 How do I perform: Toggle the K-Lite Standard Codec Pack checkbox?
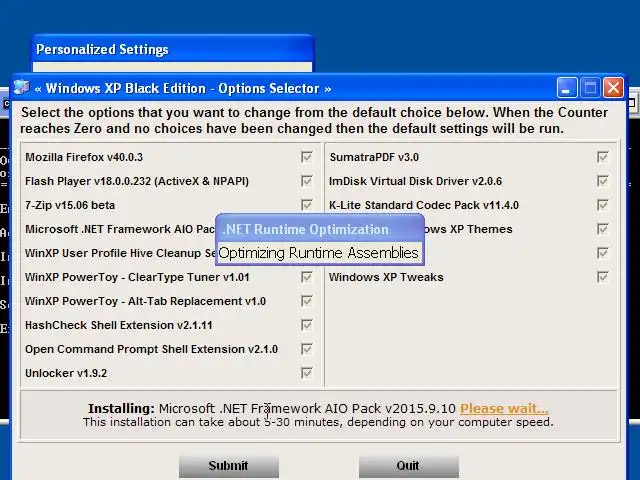602,205
